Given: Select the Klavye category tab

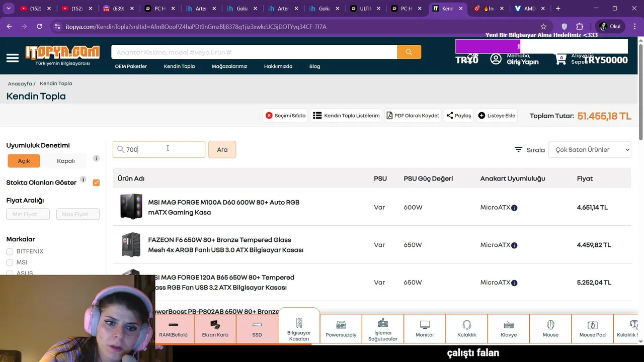Looking at the screenshot, I should tap(509, 329).
